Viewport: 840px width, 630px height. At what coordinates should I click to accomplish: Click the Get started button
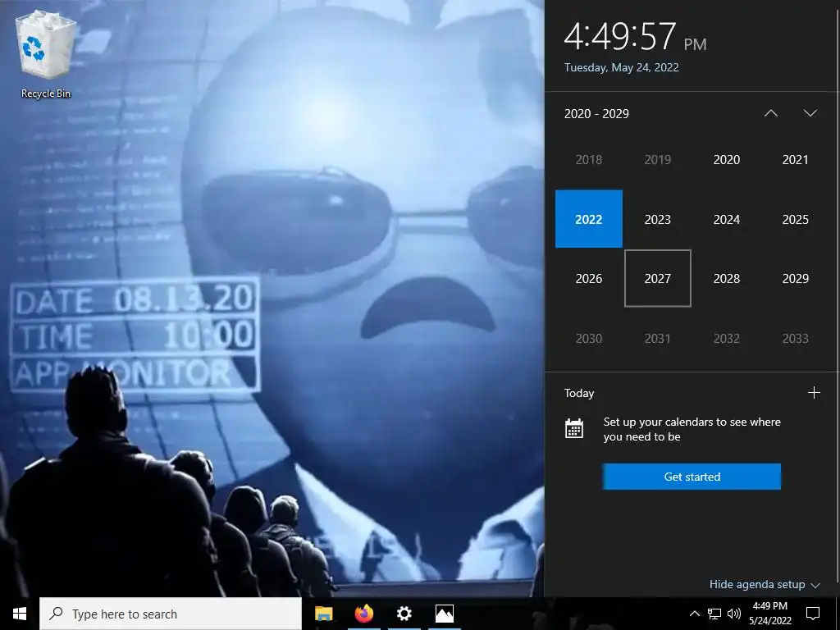(x=692, y=477)
